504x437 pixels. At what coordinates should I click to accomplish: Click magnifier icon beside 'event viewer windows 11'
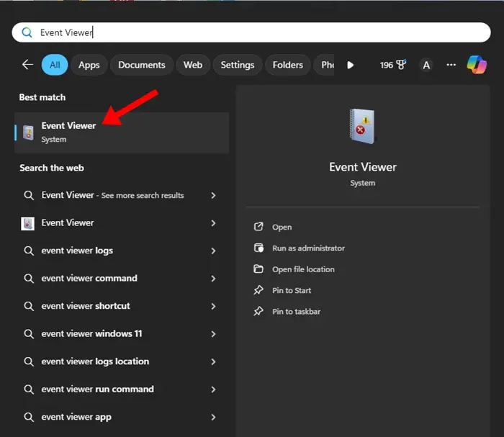pos(29,334)
